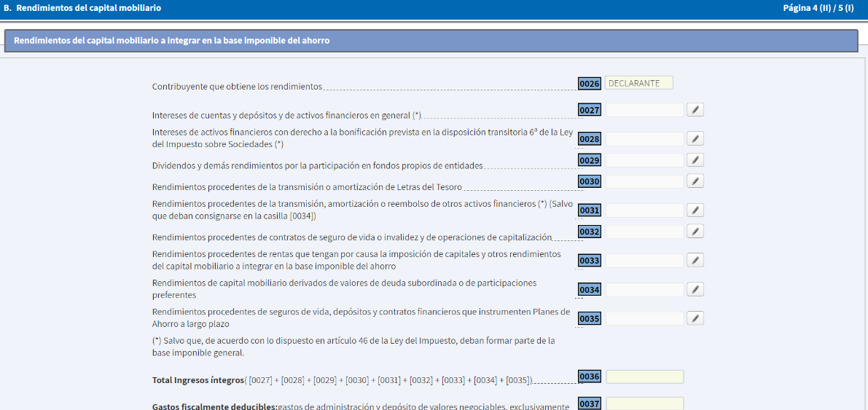Click the 'Rendimientos del capital mobiliario a integrar' section header
This screenshot has height=410, width=868.
click(x=172, y=41)
